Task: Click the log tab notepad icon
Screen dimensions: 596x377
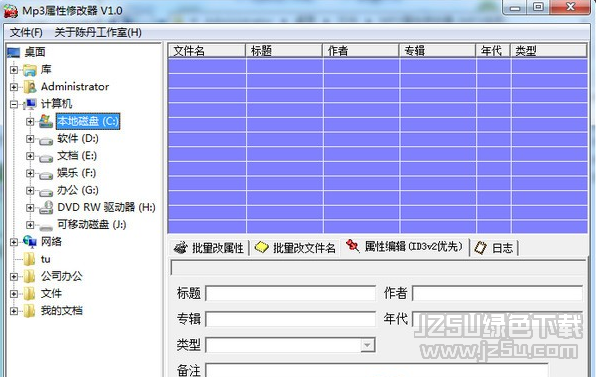Action: tap(480, 248)
